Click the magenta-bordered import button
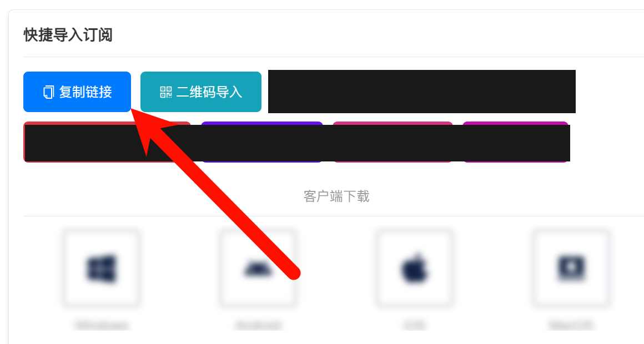 (515, 142)
